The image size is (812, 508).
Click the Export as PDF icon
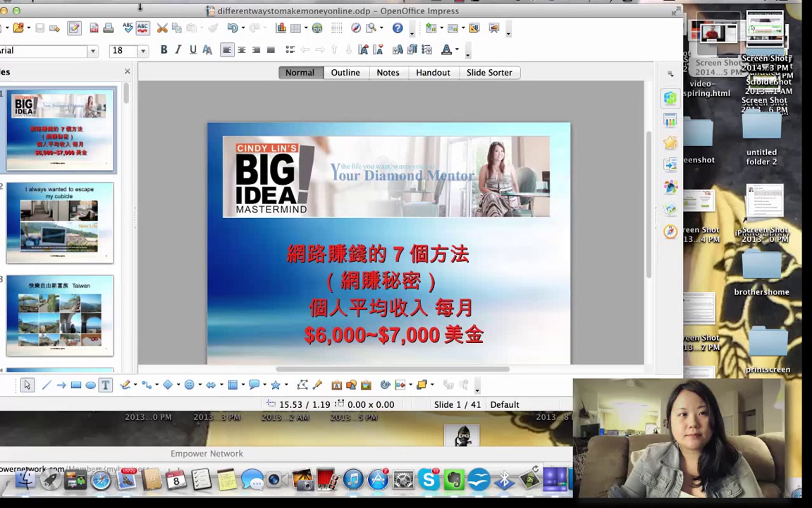coord(94,28)
